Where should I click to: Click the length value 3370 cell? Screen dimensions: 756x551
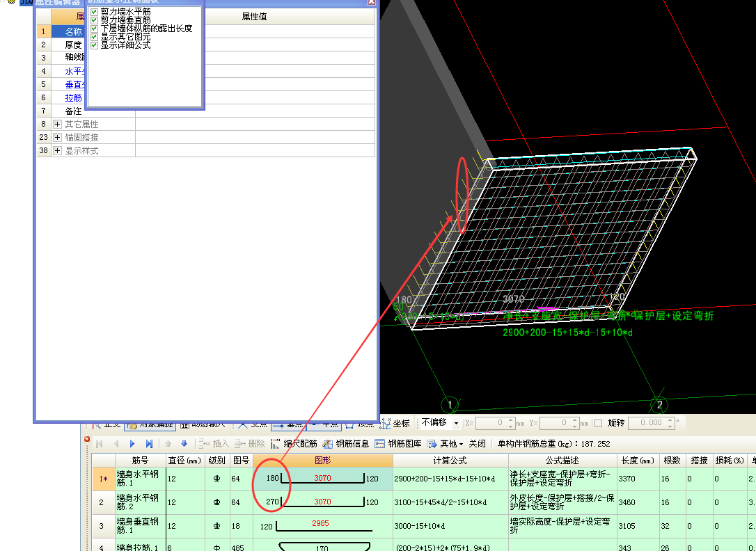[638, 479]
